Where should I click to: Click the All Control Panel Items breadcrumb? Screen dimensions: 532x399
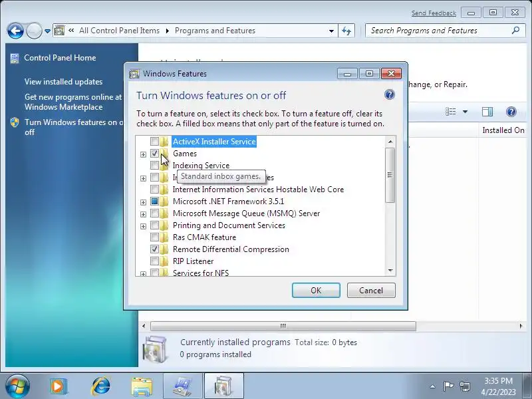(119, 31)
